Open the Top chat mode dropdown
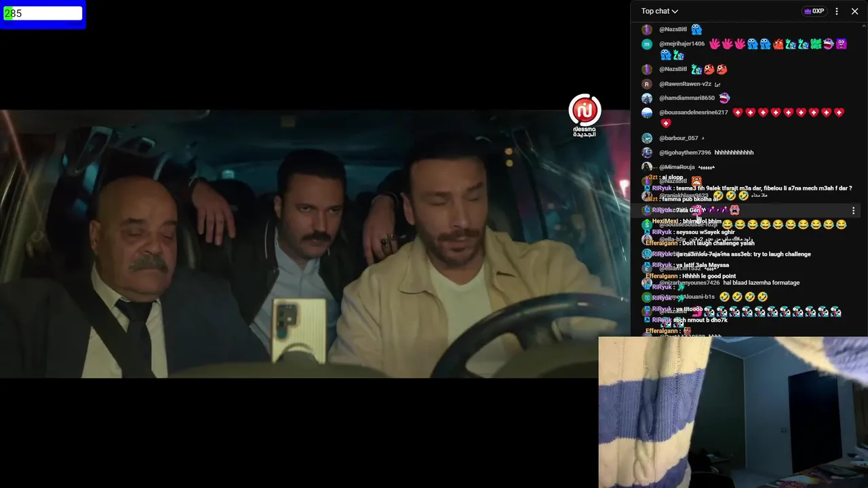The height and width of the screenshot is (488, 868). [x=660, y=11]
